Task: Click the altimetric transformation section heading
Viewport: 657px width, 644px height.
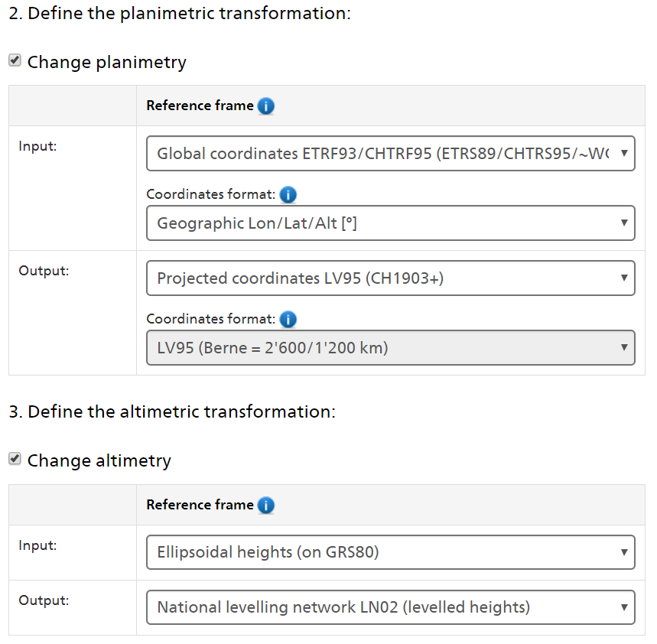Action: click(x=172, y=411)
